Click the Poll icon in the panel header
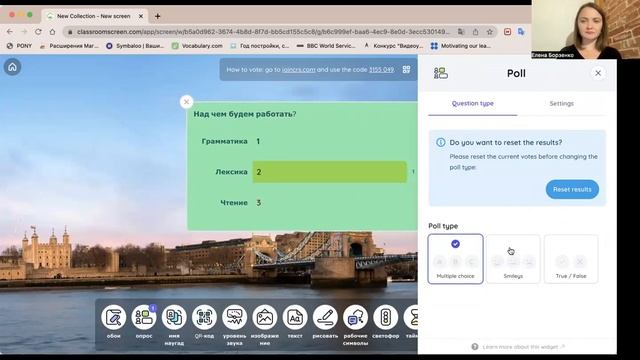 tap(441, 73)
